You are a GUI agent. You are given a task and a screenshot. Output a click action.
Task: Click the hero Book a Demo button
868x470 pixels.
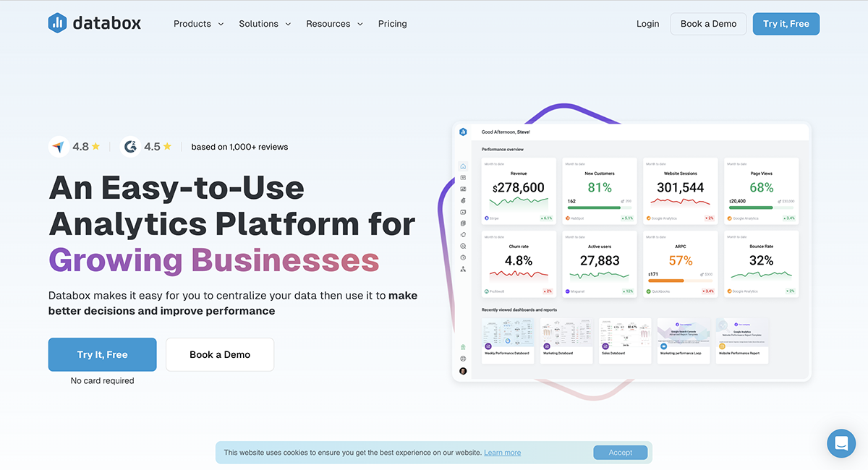(x=220, y=354)
